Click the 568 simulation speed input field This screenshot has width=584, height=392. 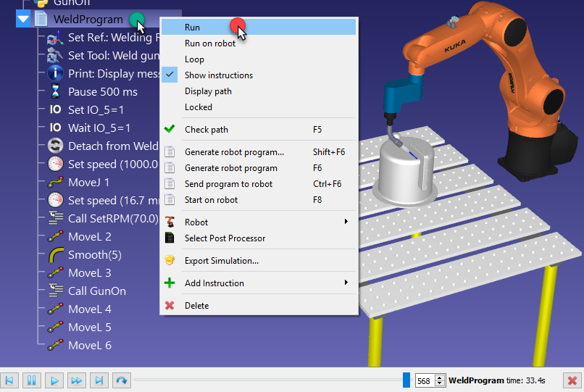click(424, 380)
